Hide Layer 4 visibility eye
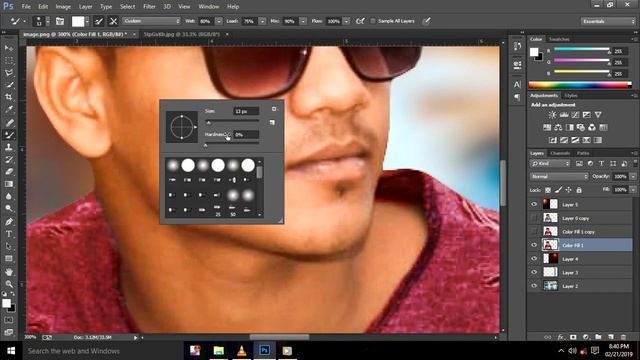The height and width of the screenshot is (360, 640). pyautogui.click(x=534, y=259)
